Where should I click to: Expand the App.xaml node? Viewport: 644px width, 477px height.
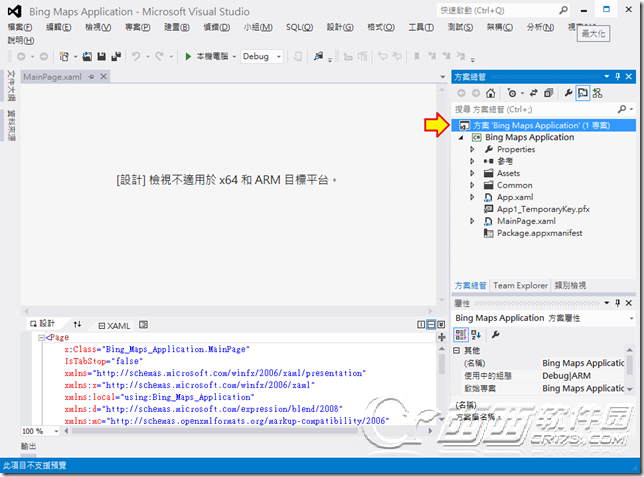(472, 197)
